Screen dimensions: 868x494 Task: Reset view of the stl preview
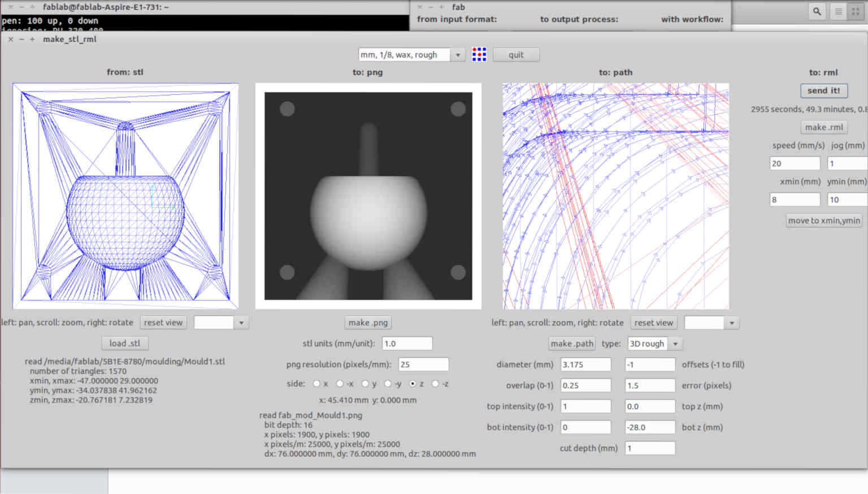pyautogui.click(x=163, y=323)
